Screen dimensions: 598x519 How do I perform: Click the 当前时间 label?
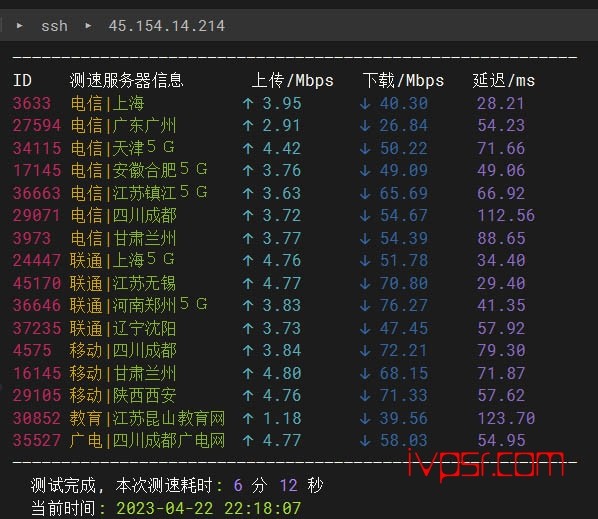[63, 508]
